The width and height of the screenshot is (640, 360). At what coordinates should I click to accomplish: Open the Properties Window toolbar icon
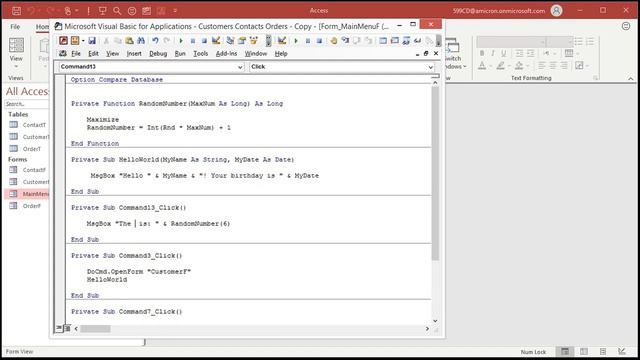coord(242,40)
